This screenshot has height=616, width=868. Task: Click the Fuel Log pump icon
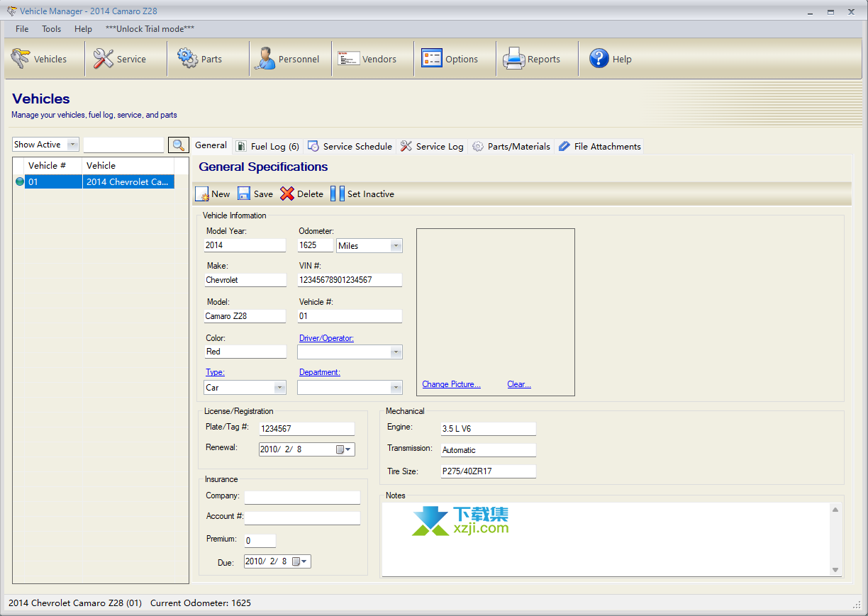tap(241, 146)
